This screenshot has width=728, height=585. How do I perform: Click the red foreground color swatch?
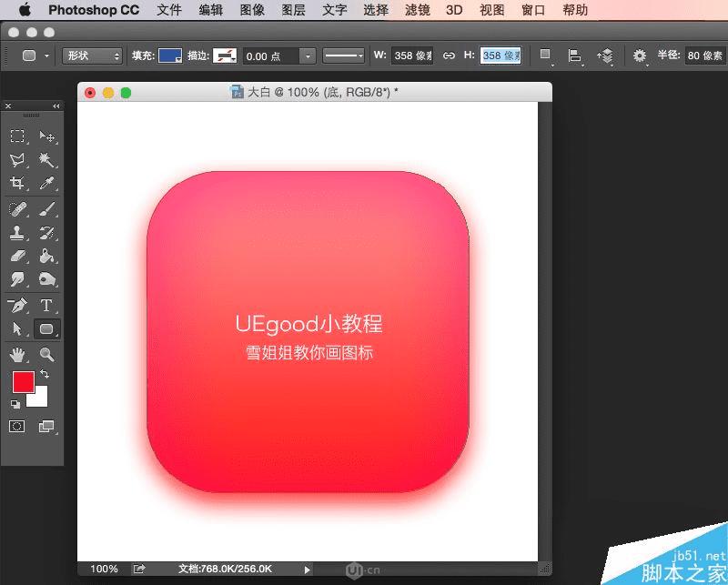click(24, 382)
